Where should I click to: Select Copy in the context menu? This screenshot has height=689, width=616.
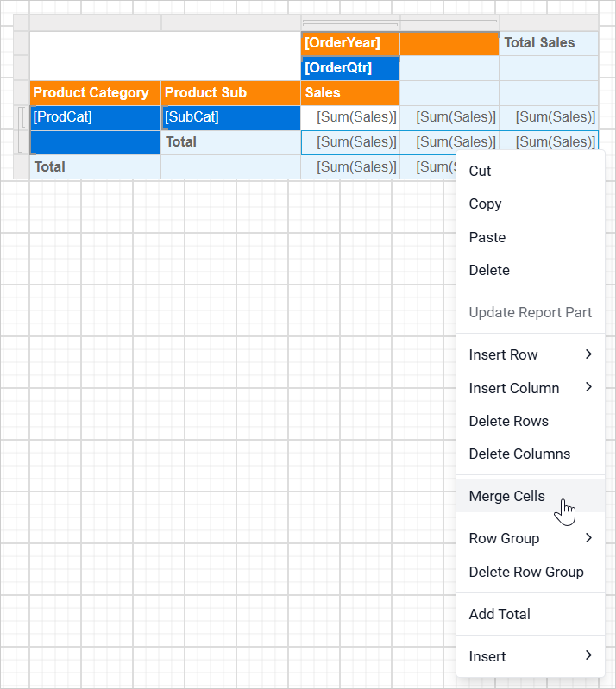[531, 204]
